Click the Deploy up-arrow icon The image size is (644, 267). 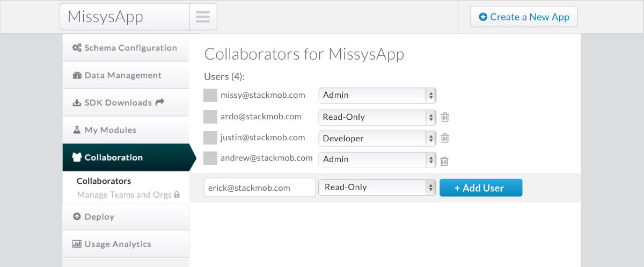point(76,217)
